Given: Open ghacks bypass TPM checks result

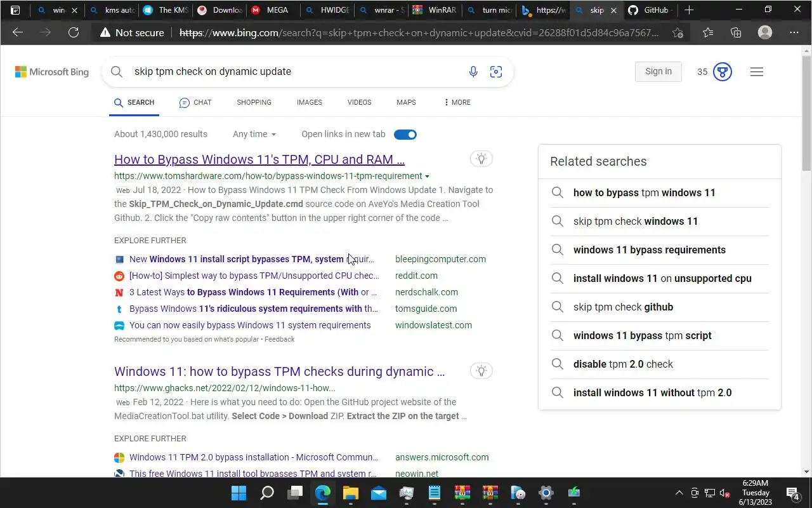Looking at the screenshot, I should (x=280, y=371).
